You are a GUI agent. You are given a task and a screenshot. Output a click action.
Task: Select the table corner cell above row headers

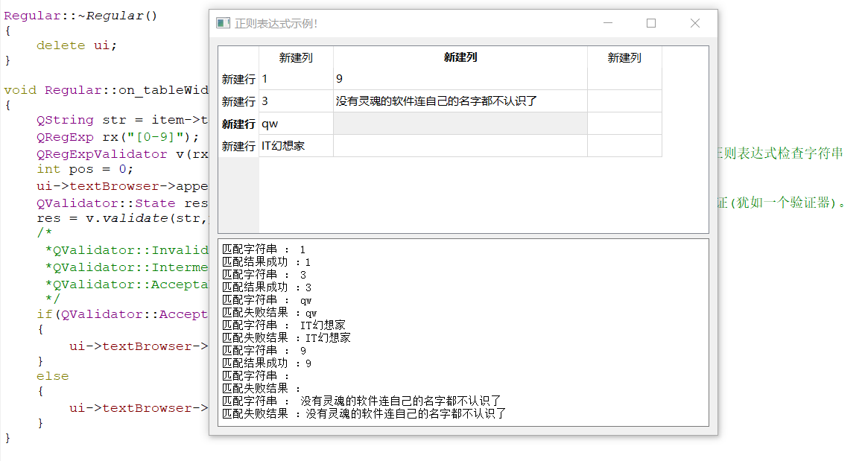pos(237,57)
